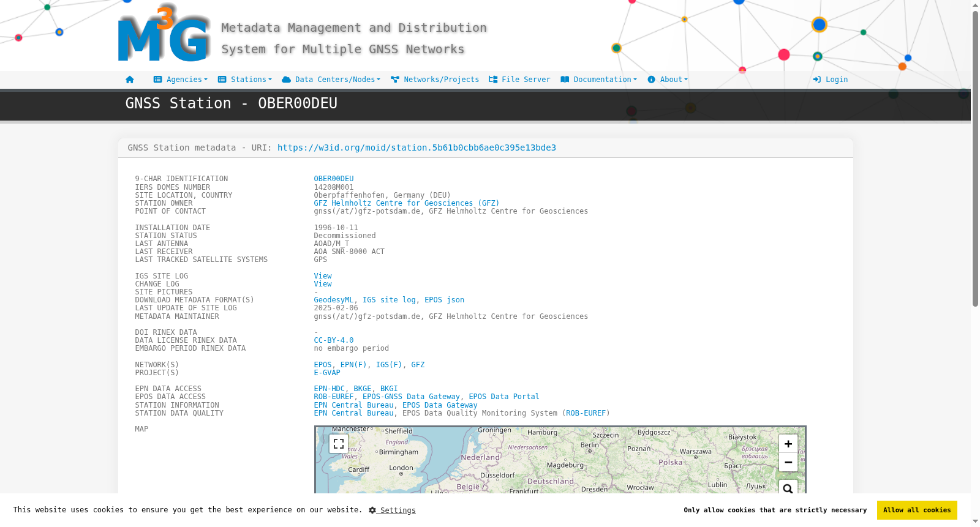Viewport: 980px width, 527px height.
Task: View the change log
Action: [323, 284]
